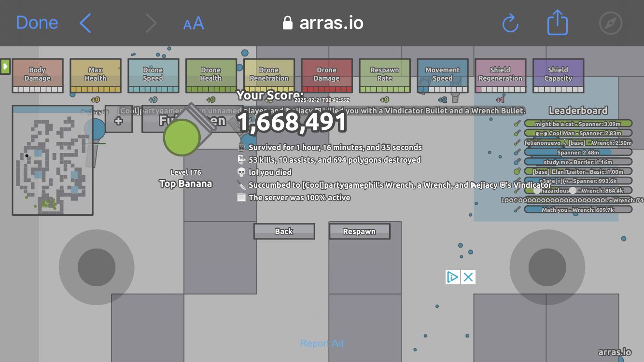This screenshot has height=362, width=644.
Task: Go back with the browser back arrow
Action: point(85,23)
